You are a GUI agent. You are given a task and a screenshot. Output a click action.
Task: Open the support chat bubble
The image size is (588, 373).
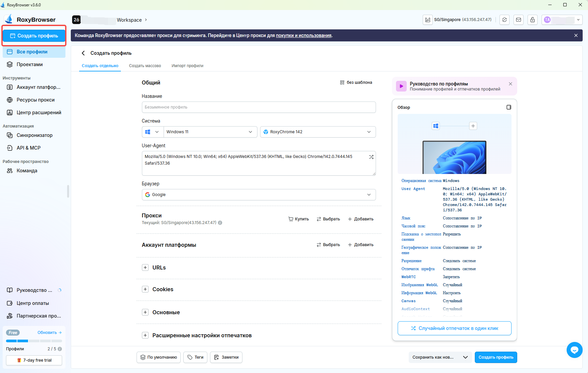coord(574,350)
